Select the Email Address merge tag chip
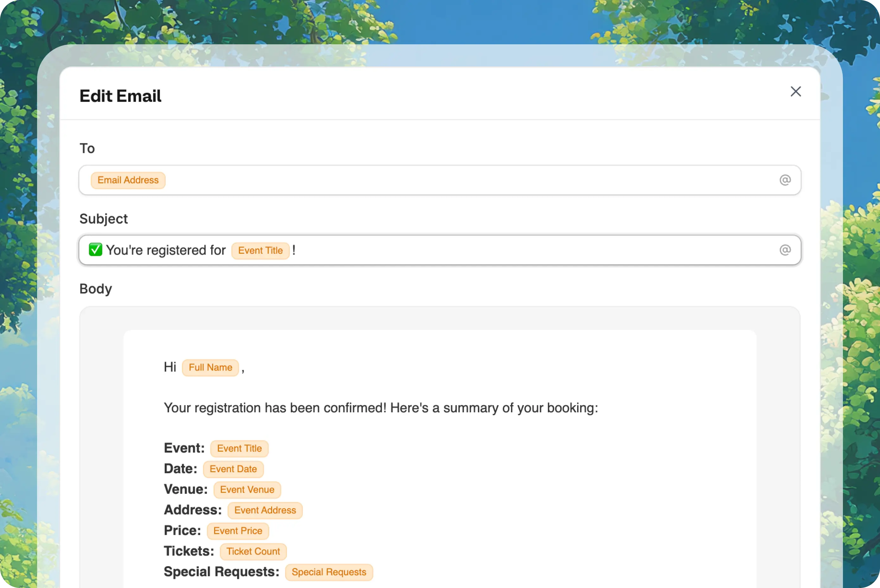The image size is (880, 588). click(x=128, y=180)
